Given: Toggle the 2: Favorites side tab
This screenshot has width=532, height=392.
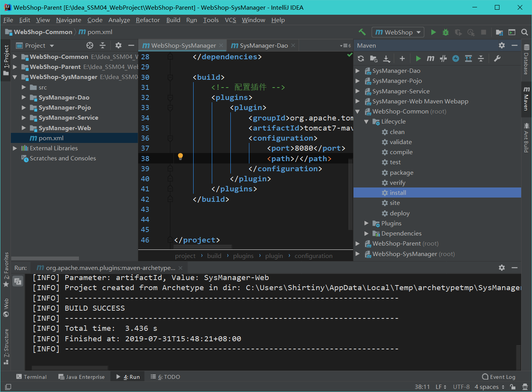Looking at the screenshot, I should (x=6, y=270).
